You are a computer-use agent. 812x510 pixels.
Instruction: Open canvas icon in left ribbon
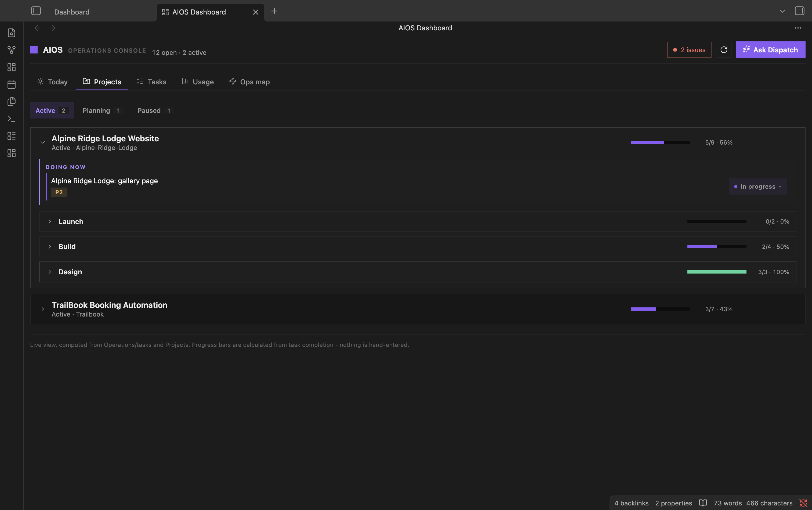coord(12,67)
